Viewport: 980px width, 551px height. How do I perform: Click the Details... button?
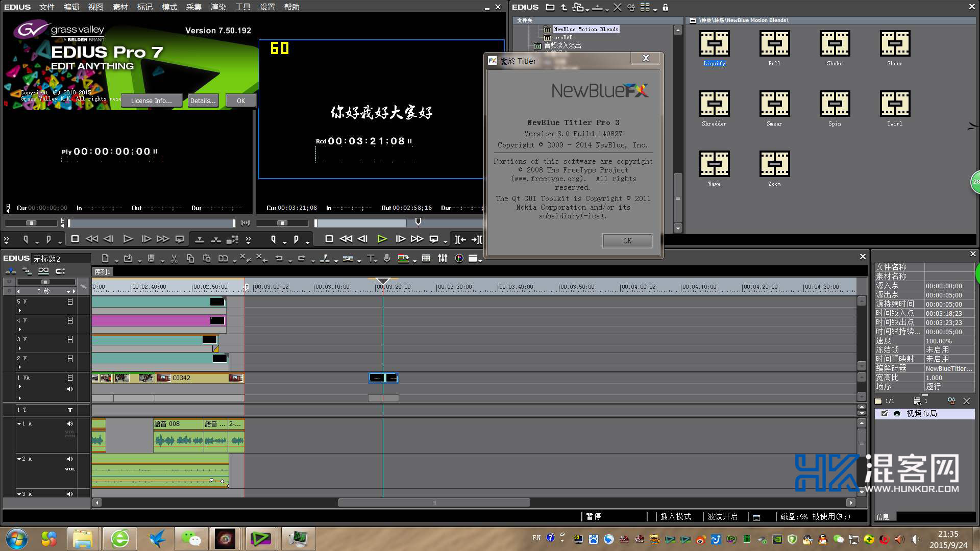click(x=203, y=101)
